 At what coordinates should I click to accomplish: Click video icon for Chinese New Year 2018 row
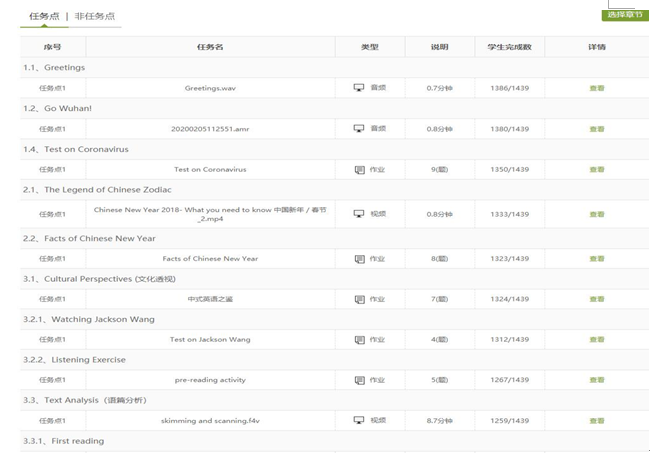tap(359, 214)
